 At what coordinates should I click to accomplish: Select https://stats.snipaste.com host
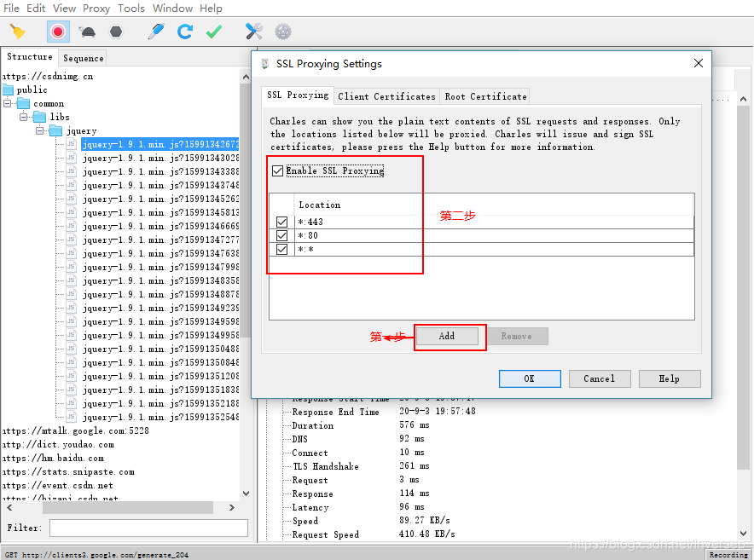point(68,472)
